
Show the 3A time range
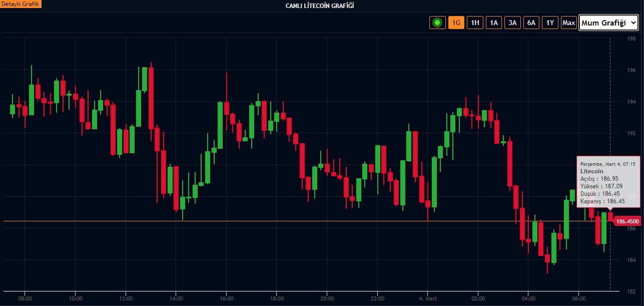pyautogui.click(x=512, y=23)
